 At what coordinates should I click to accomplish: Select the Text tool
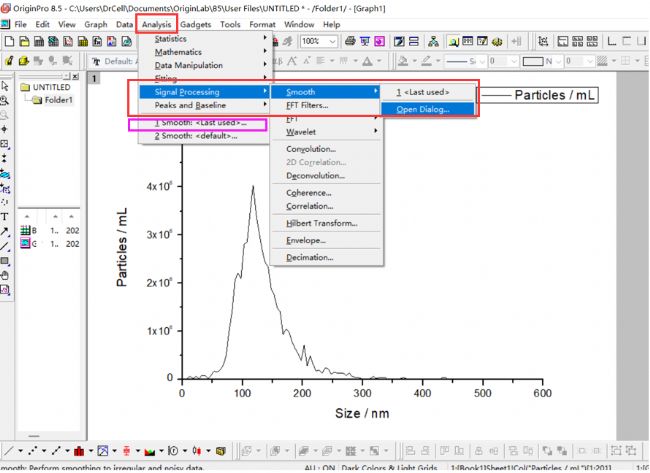point(5,217)
